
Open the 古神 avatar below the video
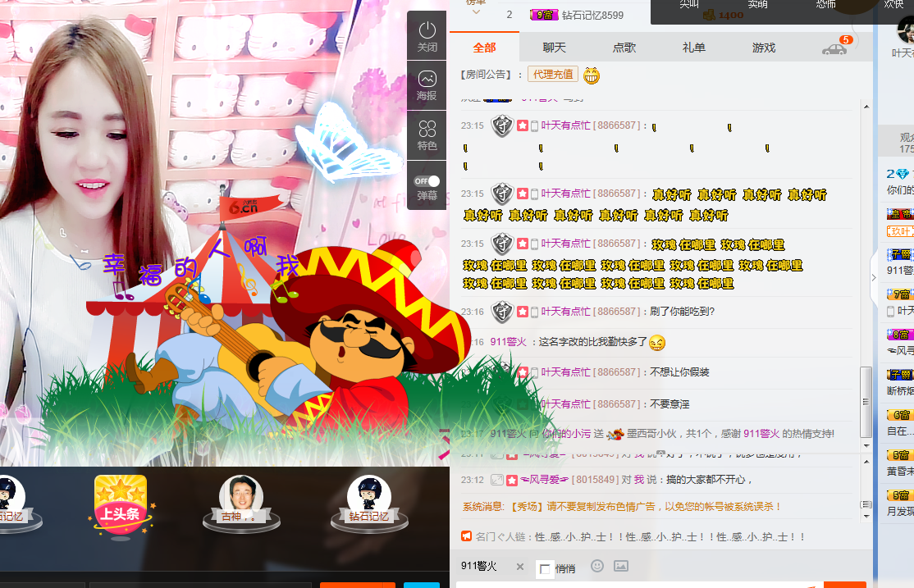coord(240,503)
